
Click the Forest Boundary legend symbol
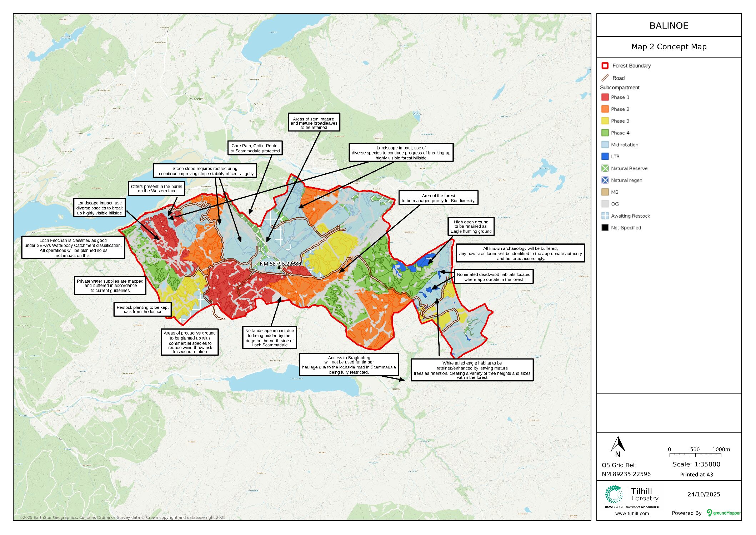605,66
